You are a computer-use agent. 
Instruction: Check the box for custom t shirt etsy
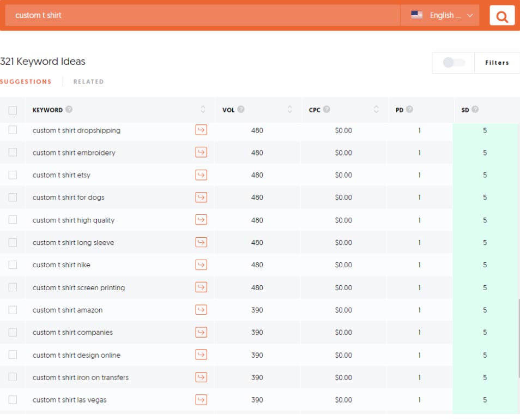(13, 175)
